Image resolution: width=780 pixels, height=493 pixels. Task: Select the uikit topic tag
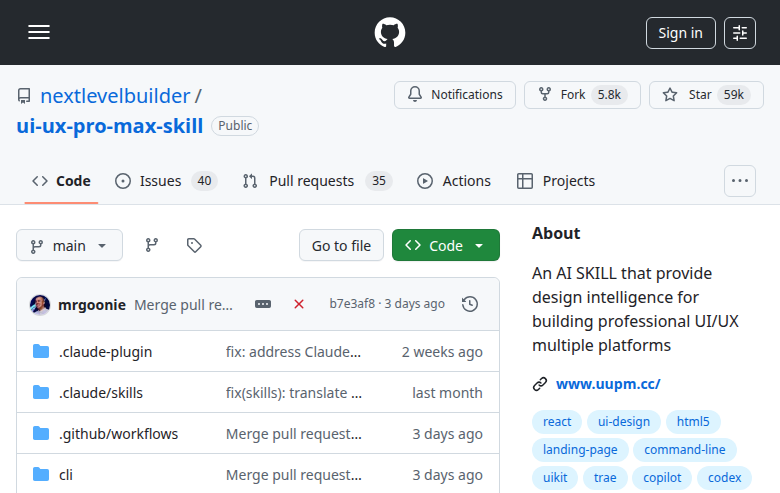555,478
